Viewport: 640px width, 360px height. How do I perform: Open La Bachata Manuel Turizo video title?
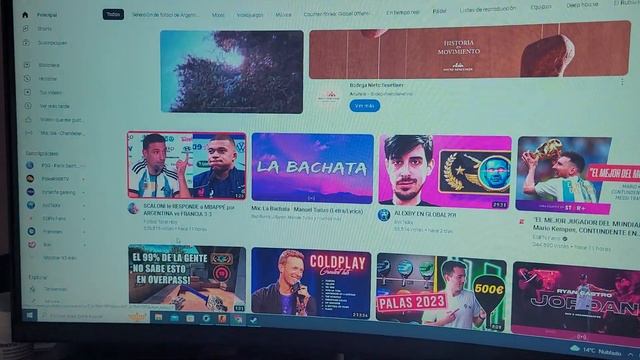pyautogui.click(x=307, y=210)
